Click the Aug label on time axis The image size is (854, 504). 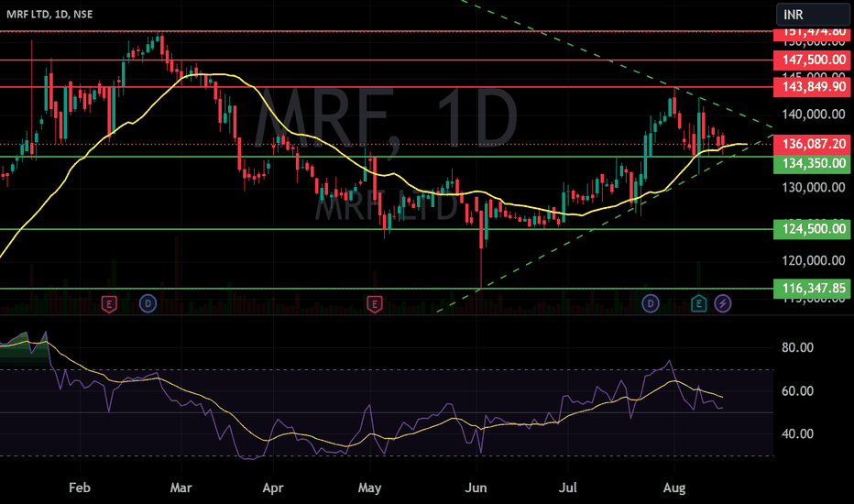point(674,488)
